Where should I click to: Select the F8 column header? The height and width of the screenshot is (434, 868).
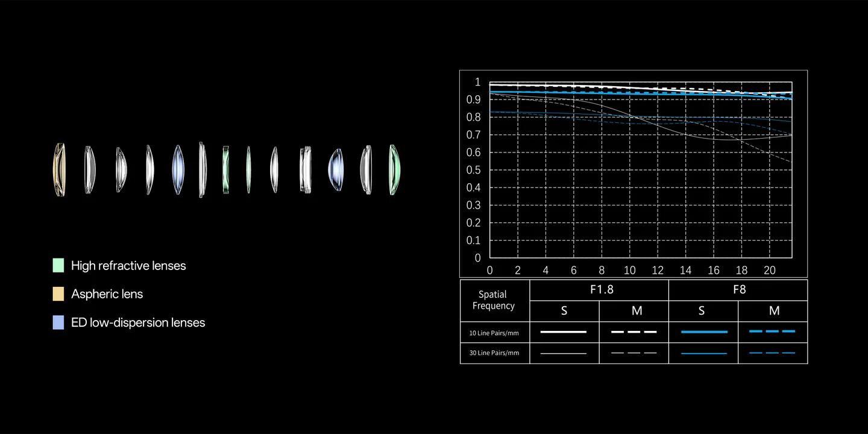(740, 289)
